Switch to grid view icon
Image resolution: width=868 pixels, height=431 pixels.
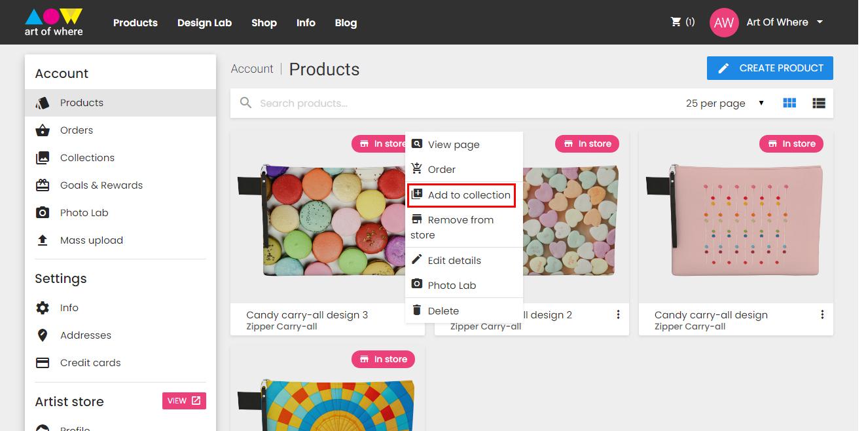(789, 103)
